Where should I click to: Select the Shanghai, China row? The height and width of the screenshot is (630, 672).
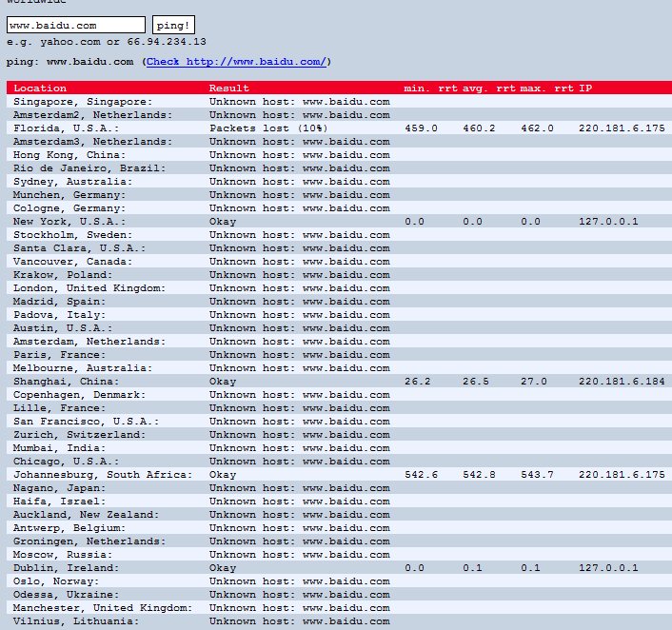click(339, 382)
